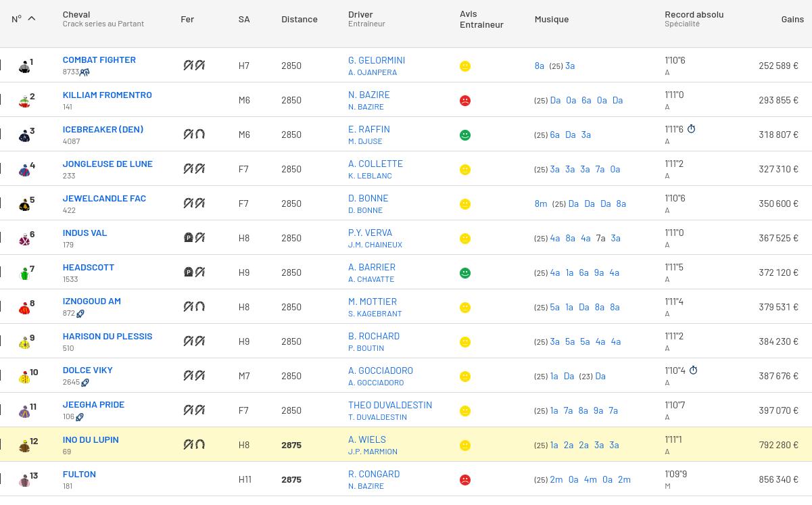
Task: Click the horseshoe icons for Indus Val
Action: tap(194, 238)
